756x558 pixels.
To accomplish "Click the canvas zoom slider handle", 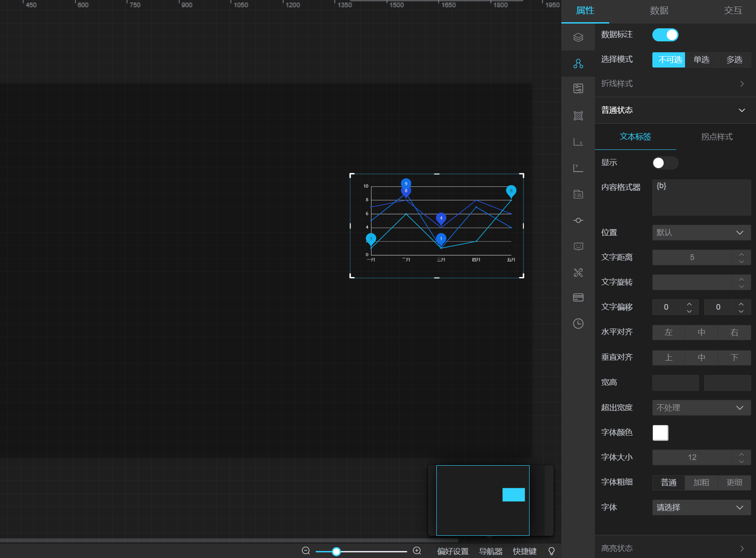I will click(x=336, y=551).
